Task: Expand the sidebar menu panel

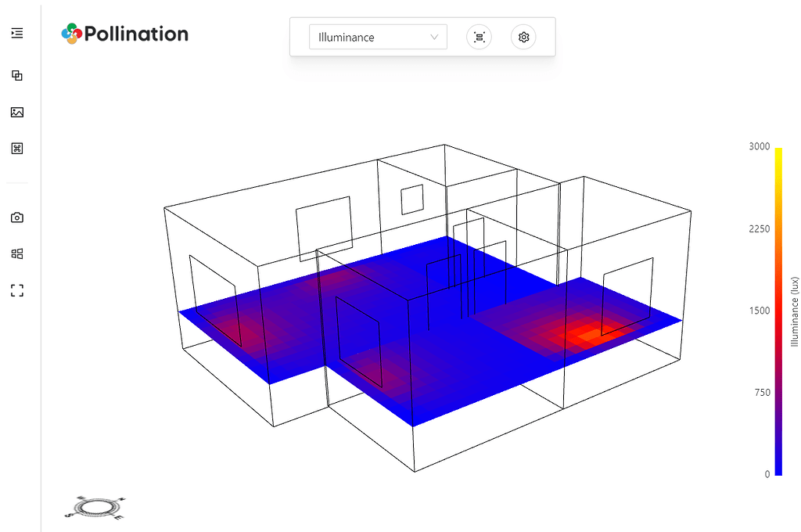Action: click(x=17, y=33)
